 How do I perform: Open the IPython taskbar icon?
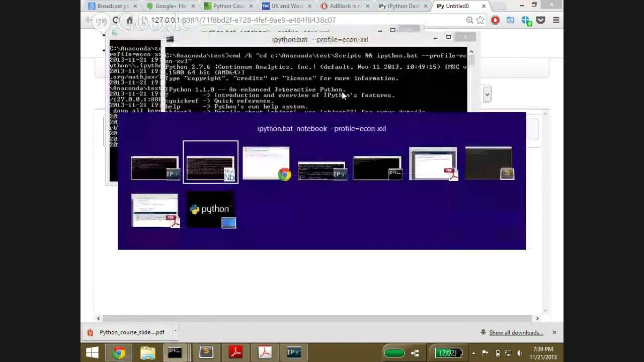coord(294,352)
